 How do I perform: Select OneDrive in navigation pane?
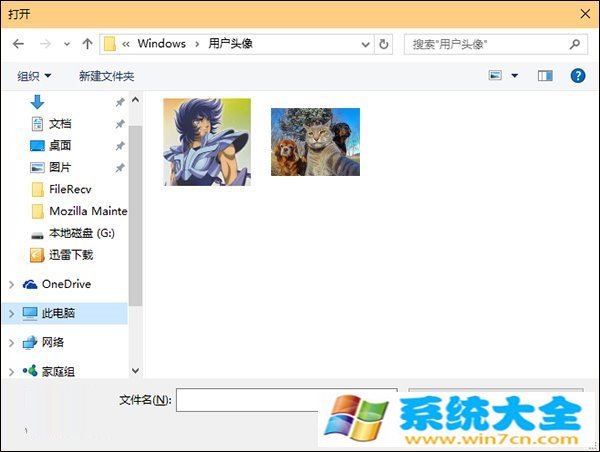point(67,284)
